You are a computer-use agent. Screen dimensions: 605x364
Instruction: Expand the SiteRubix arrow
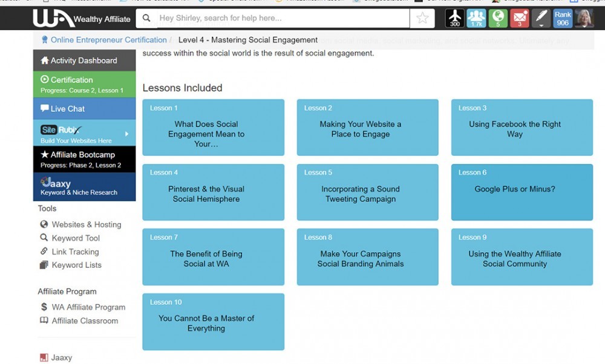pos(126,134)
